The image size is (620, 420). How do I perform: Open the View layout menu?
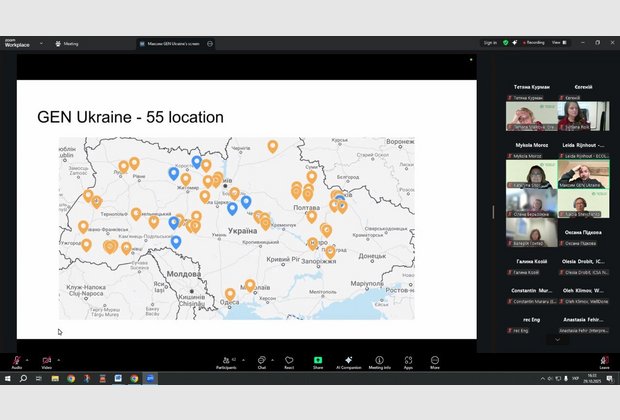coord(560,43)
